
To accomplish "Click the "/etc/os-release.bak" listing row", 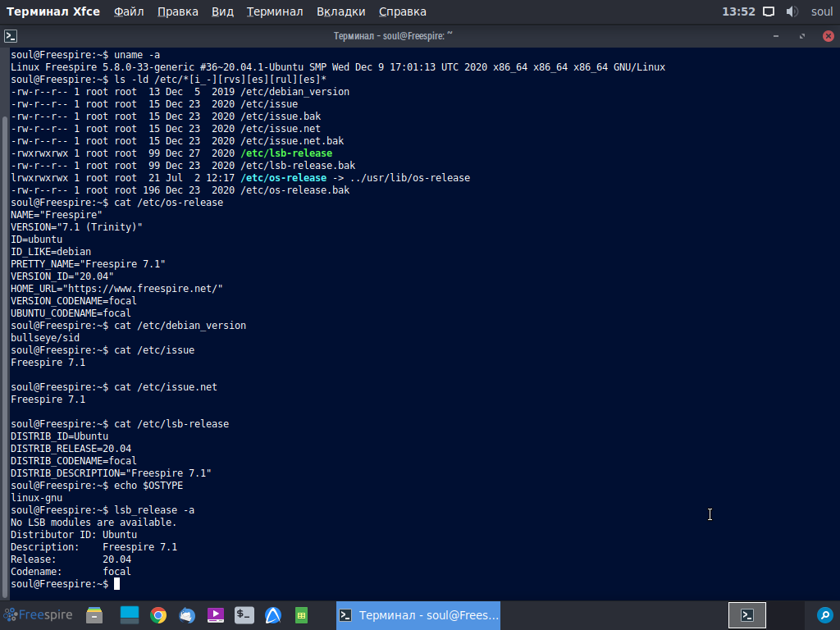I will pyautogui.click(x=180, y=190).
